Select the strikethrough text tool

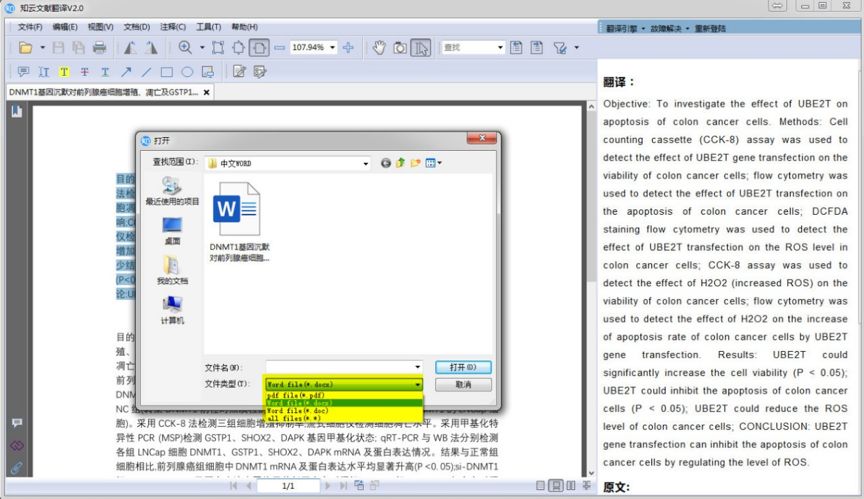tap(85, 72)
